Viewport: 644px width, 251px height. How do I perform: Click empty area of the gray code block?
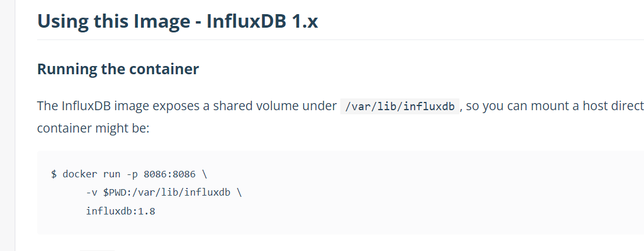pos(413,200)
